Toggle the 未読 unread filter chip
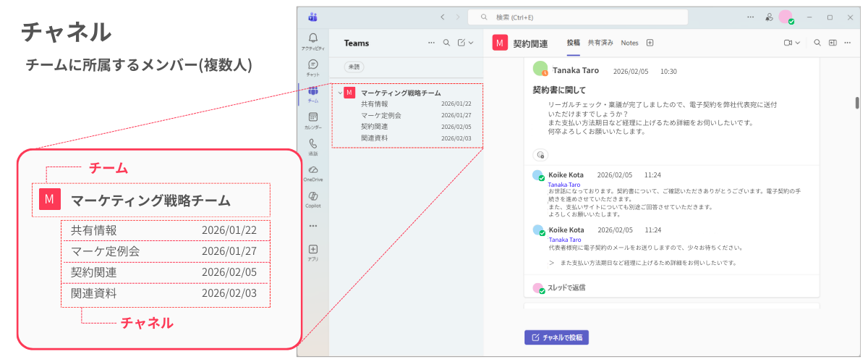868x362 pixels. [x=353, y=67]
